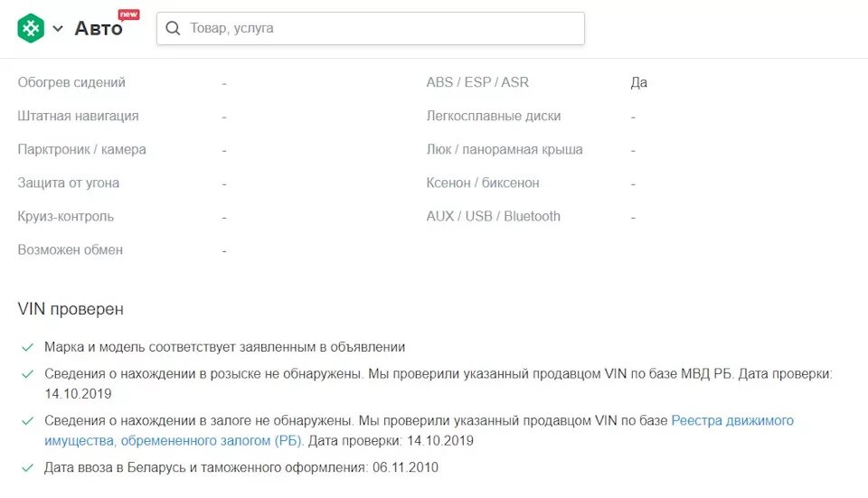Follow the обремененного залогом (РБ) link

click(x=212, y=441)
